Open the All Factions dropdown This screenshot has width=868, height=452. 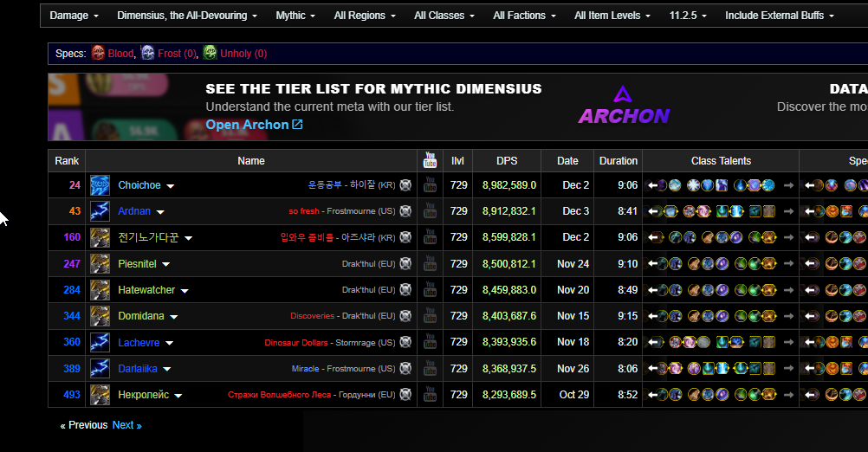[x=525, y=16]
